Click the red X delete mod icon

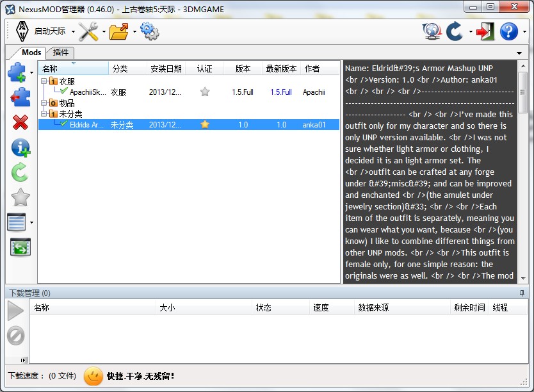click(x=20, y=122)
